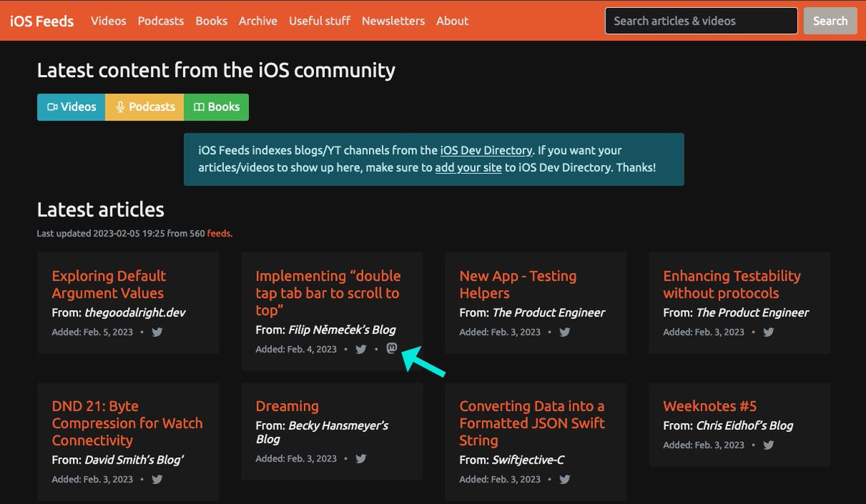Screen dimensions: 866x504
Task: Click Swiftjective-C source text
Action: click(x=528, y=460)
